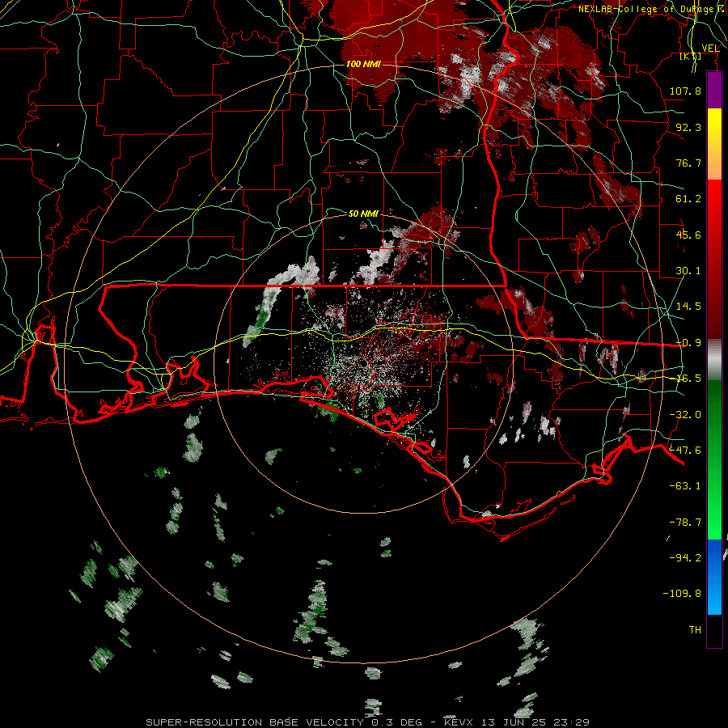Click the '[KT]' units label
Screen dimensions: 728x728
pyautogui.click(x=691, y=57)
